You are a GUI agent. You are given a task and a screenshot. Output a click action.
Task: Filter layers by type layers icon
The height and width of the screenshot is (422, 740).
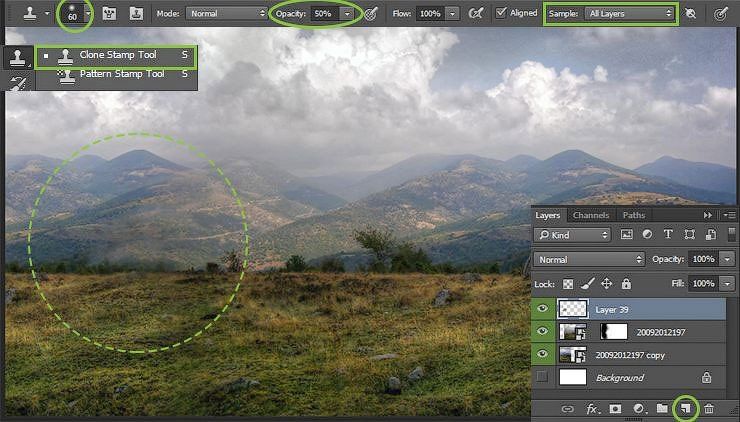coord(668,235)
